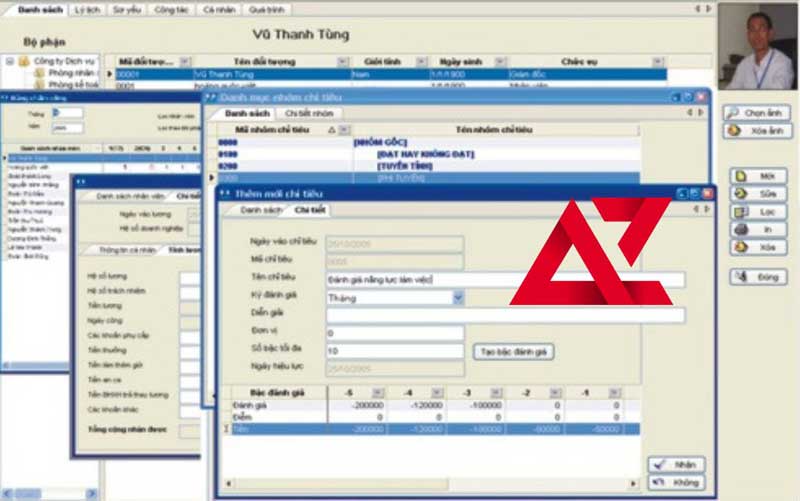Select the [TUYỂN TÍNH] row
This screenshot has height=501, width=800.
429,166
